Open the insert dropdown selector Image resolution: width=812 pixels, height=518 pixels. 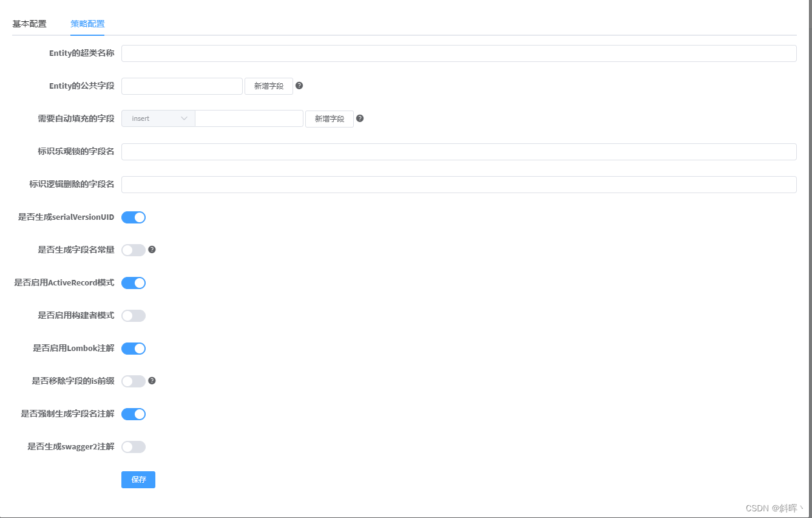click(x=157, y=118)
